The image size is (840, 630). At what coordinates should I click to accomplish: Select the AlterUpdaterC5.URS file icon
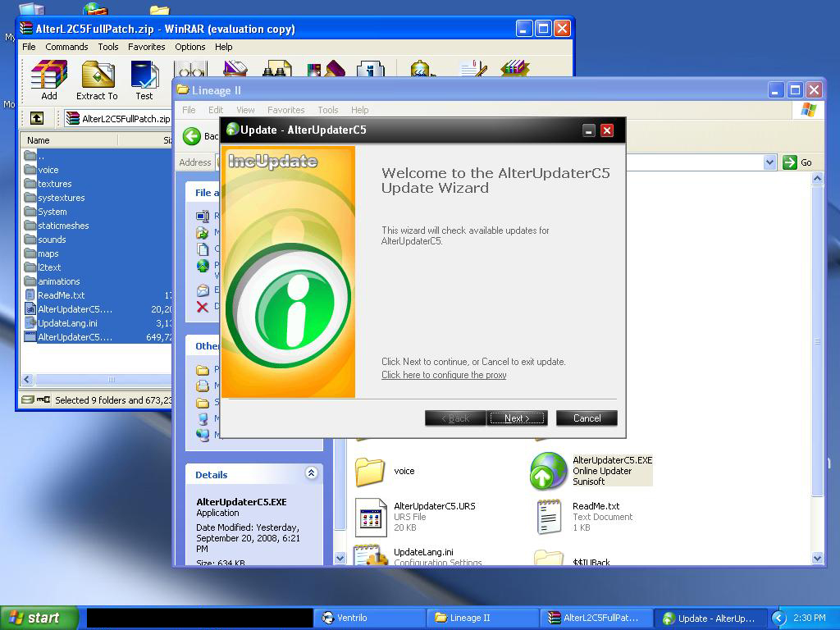pyautogui.click(x=371, y=517)
